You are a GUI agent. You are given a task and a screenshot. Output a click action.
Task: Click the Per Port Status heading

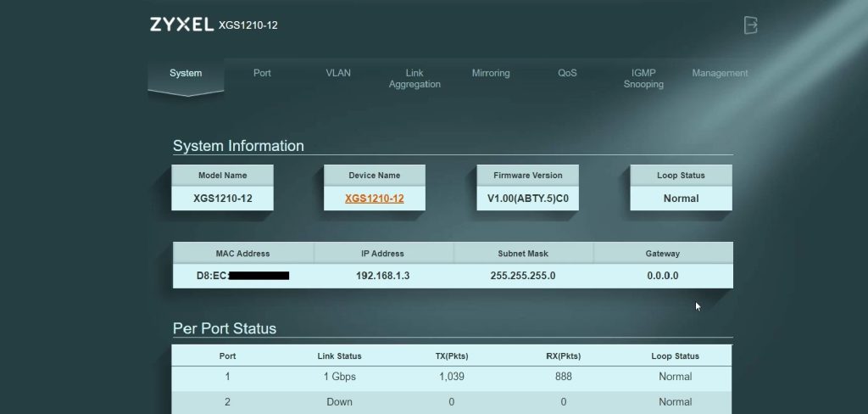coord(224,328)
